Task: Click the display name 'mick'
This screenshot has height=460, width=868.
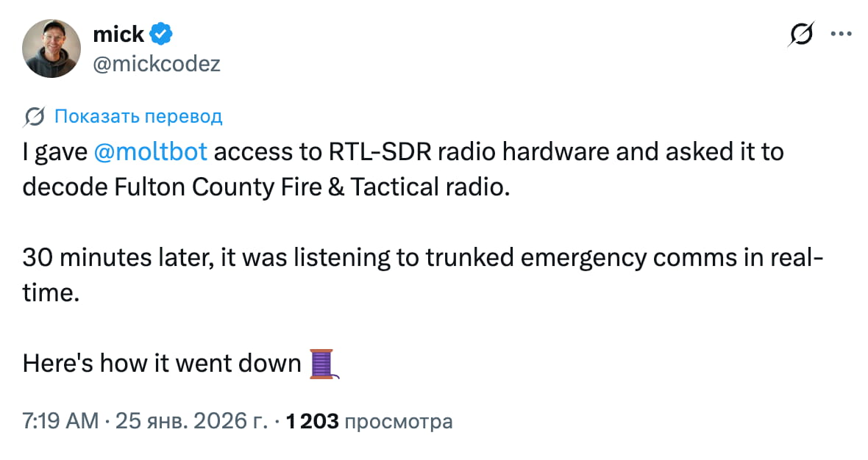Action: (118, 33)
